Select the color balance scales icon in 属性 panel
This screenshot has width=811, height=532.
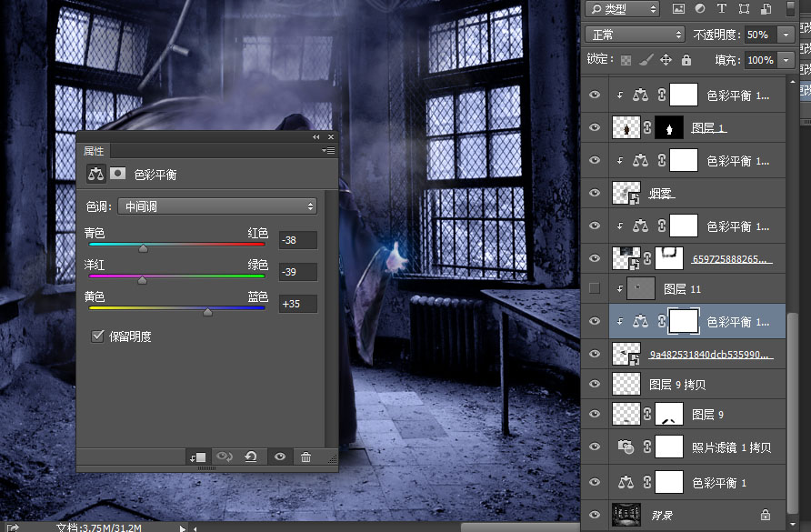coord(95,174)
